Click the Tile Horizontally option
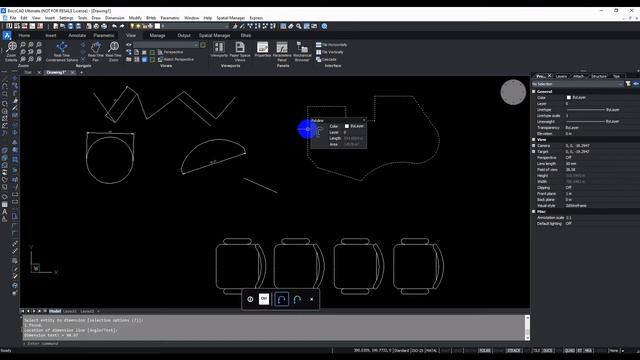 pyautogui.click(x=331, y=44)
